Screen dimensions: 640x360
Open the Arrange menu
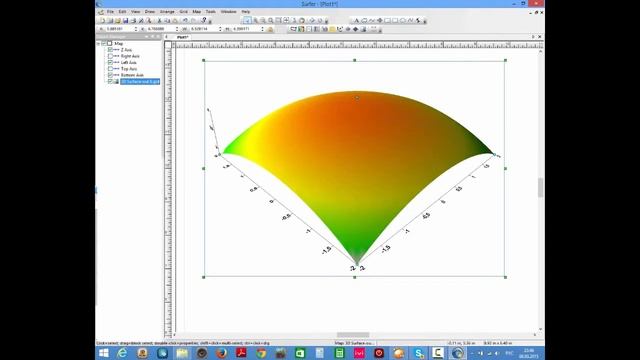[x=167, y=12]
